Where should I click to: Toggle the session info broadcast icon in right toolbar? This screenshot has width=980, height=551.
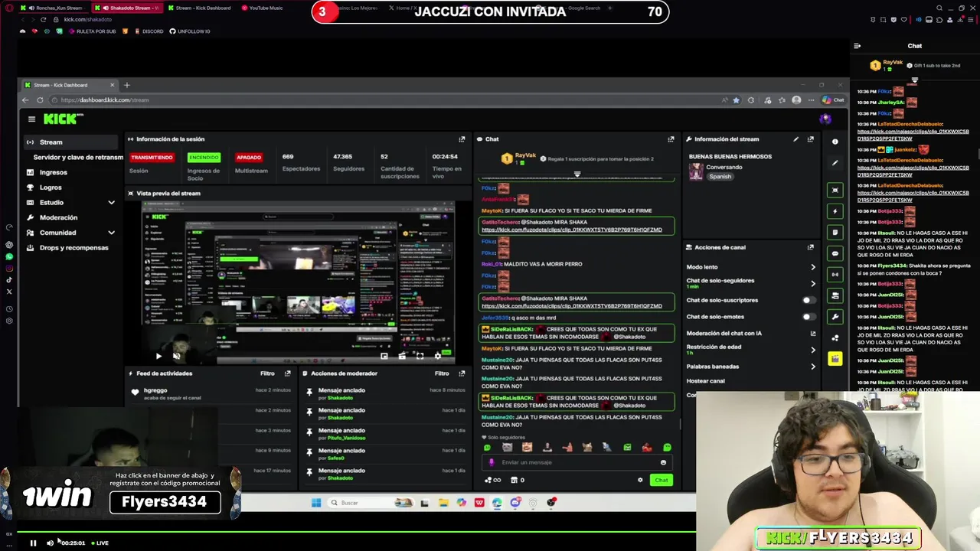click(x=835, y=274)
